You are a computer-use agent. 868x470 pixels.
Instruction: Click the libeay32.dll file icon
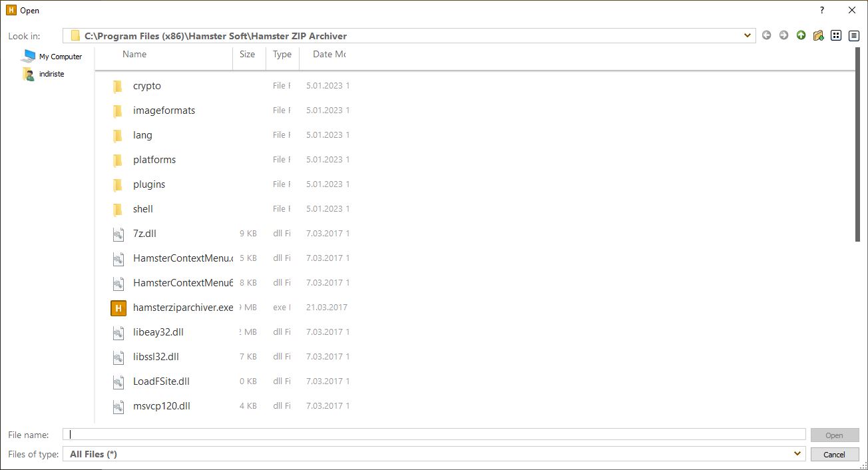[x=118, y=332]
